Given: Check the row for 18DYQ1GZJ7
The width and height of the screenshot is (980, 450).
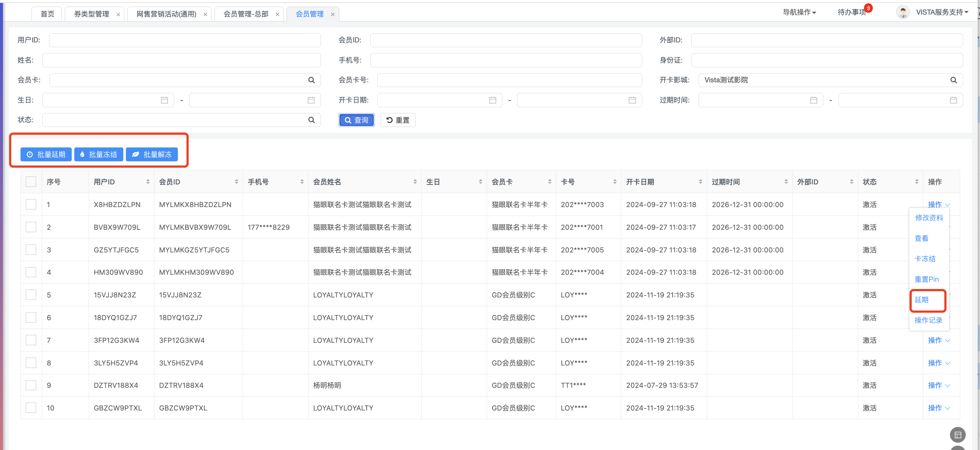Looking at the screenshot, I should pos(31,318).
